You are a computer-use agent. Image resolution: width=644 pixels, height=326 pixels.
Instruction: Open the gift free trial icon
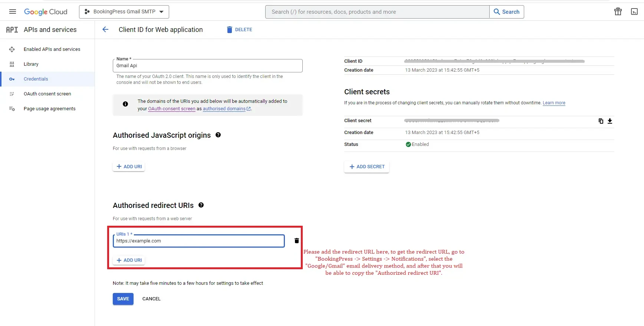(x=618, y=12)
